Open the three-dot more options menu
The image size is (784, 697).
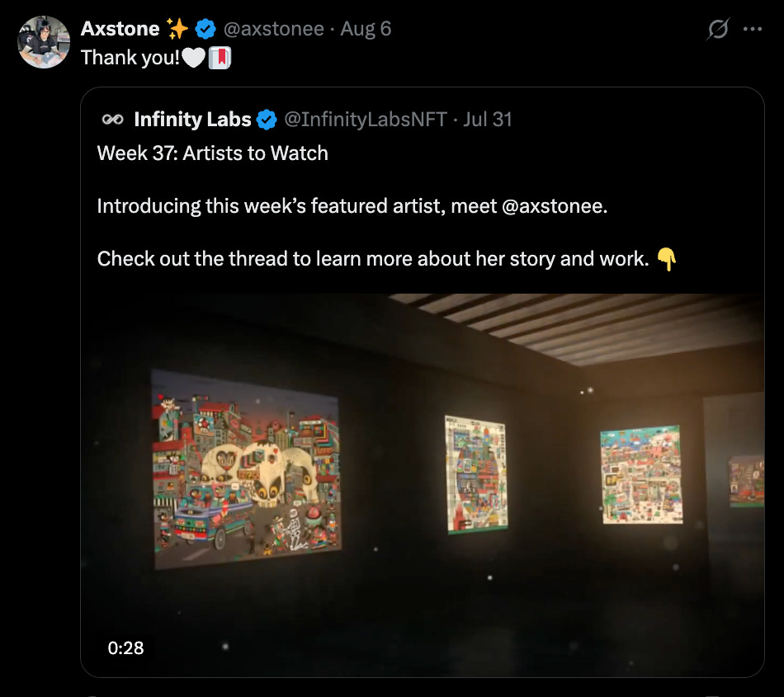click(753, 29)
